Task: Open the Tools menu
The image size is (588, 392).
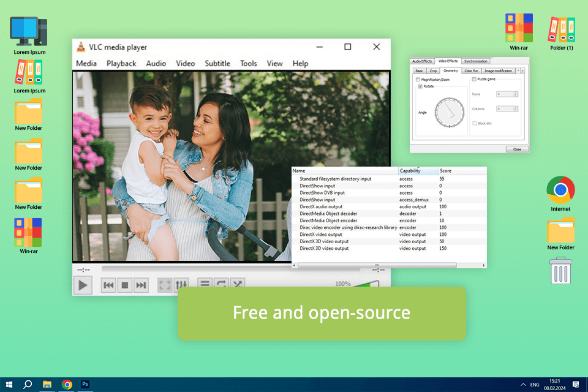Action: click(x=248, y=64)
